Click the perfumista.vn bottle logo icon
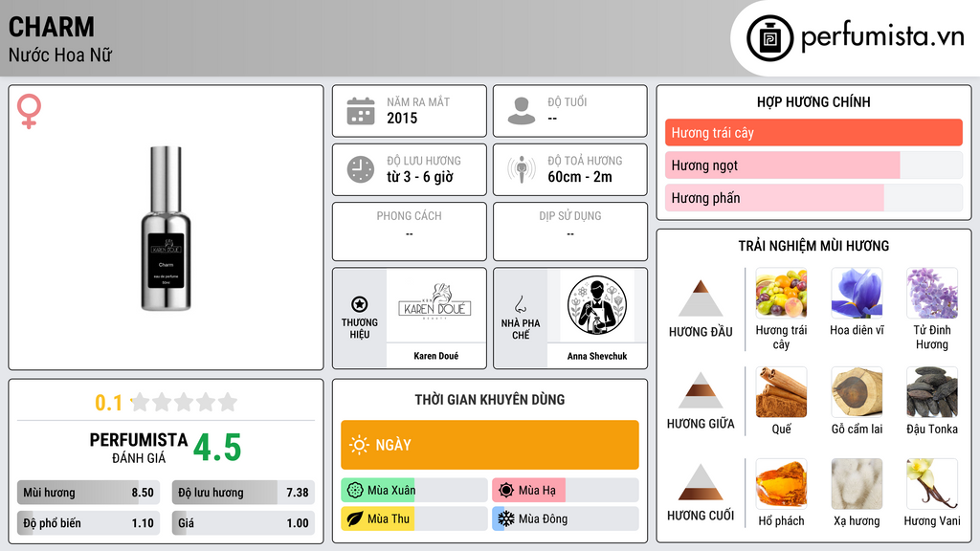The width and height of the screenshot is (980, 551). 769,38
